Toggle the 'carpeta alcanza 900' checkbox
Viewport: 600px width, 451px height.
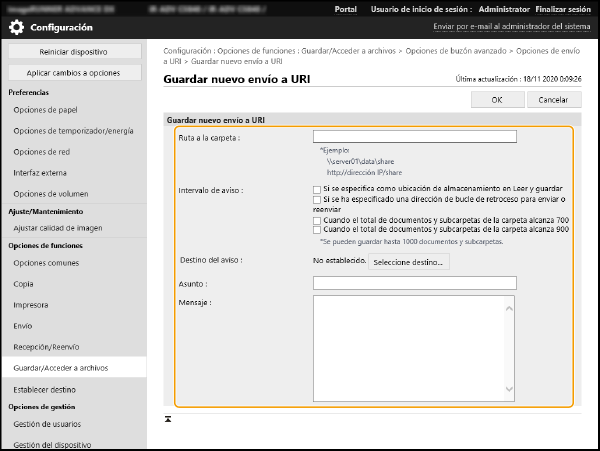pyautogui.click(x=317, y=230)
